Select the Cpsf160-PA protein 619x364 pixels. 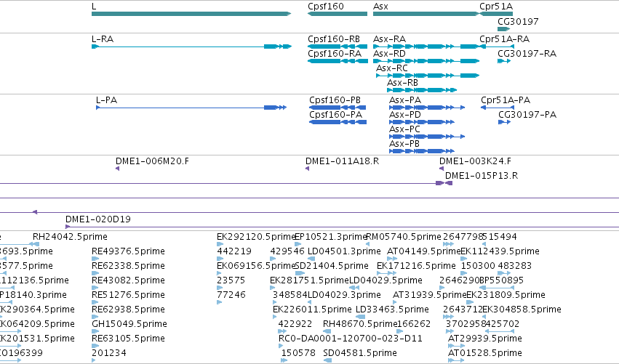point(338,122)
